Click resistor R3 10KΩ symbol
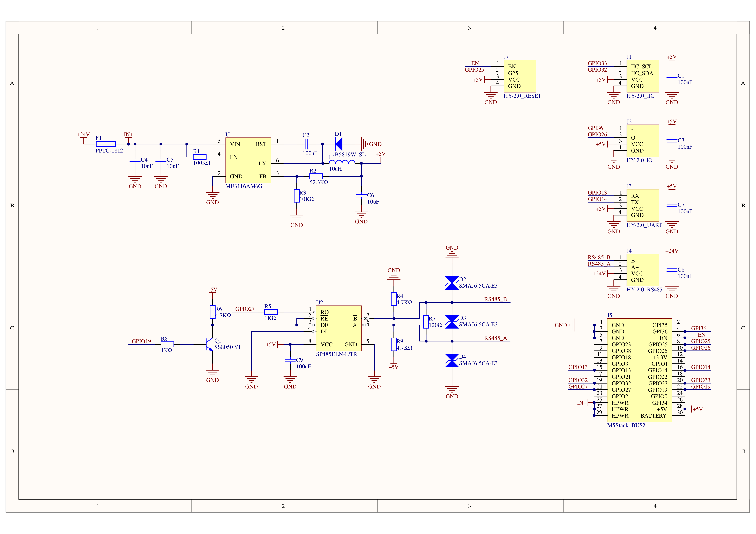 297,196
